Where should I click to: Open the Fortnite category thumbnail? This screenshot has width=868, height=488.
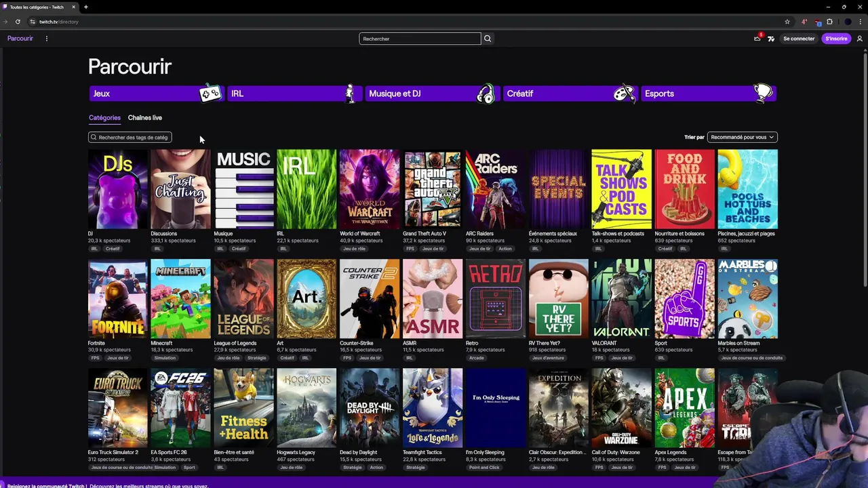pyautogui.click(x=117, y=299)
